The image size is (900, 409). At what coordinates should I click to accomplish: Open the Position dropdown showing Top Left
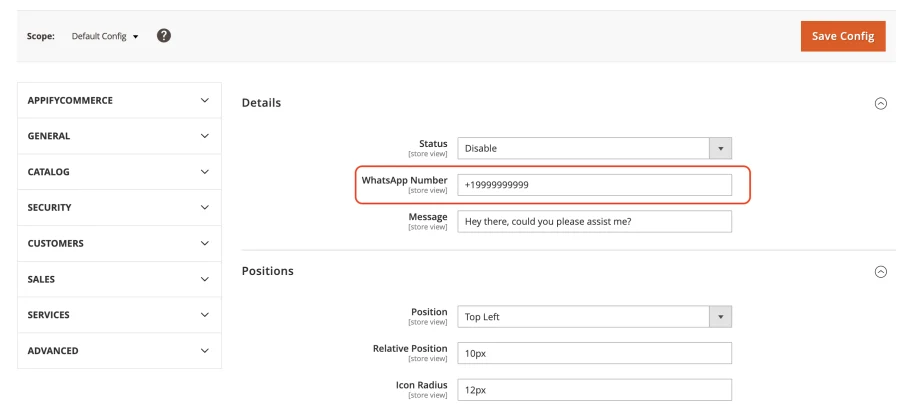point(594,317)
